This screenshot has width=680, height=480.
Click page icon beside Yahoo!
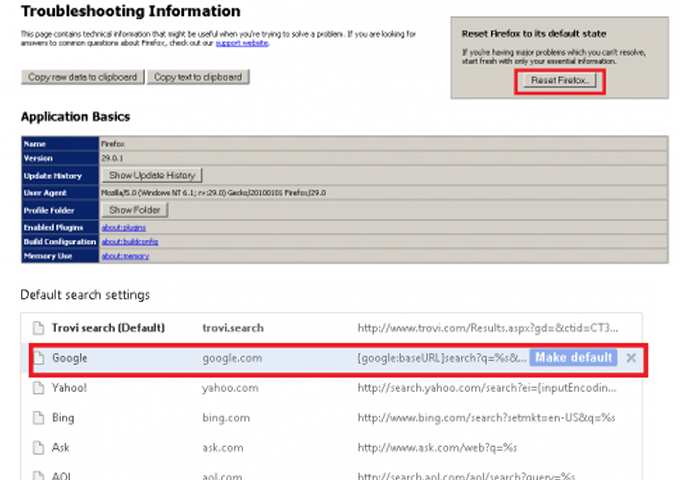point(39,388)
